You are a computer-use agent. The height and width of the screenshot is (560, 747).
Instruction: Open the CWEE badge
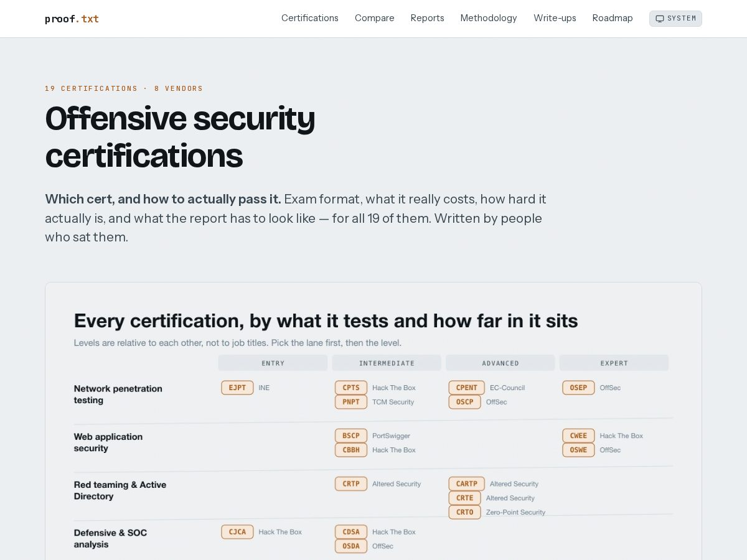tap(578, 436)
